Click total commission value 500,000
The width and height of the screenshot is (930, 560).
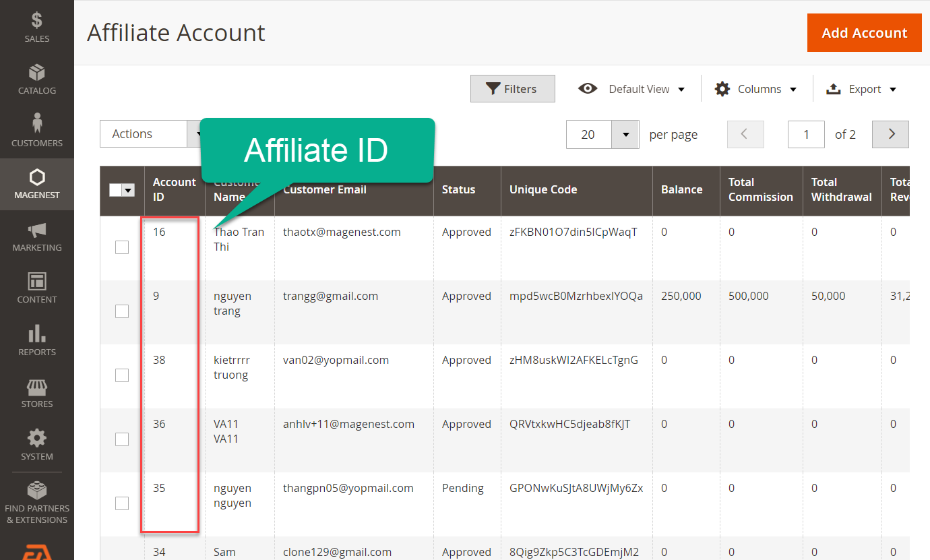pos(749,296)
